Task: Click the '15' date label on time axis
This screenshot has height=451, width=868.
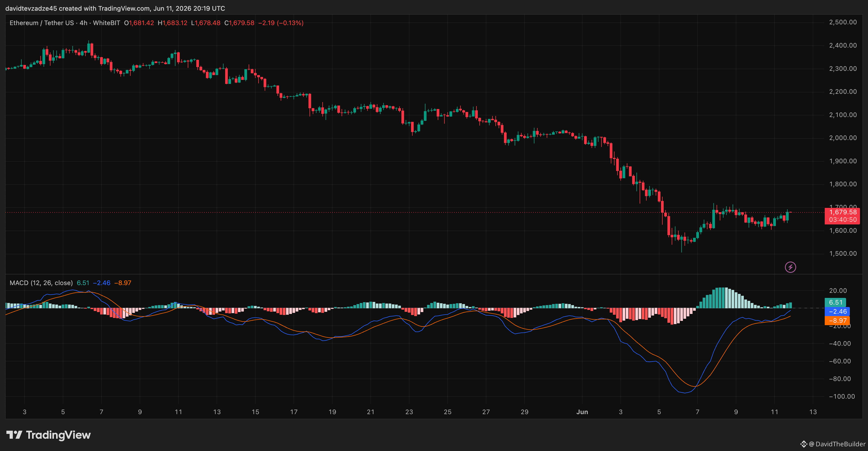Action: pyautogui.click(x=255, y=412)
